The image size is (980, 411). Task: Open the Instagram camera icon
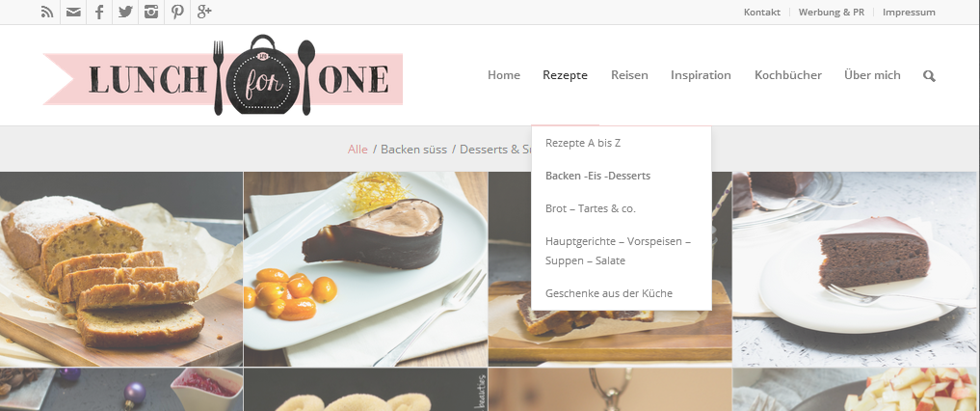151,12
